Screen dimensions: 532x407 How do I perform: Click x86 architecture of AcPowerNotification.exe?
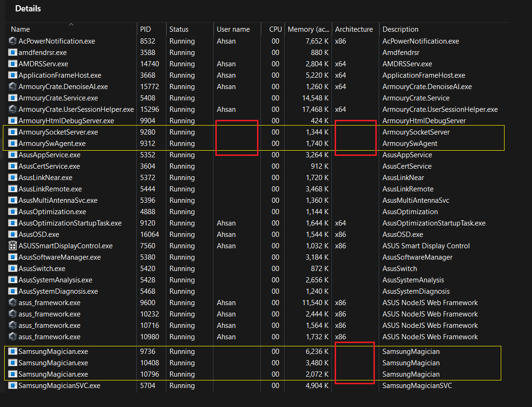coord(341,41)
